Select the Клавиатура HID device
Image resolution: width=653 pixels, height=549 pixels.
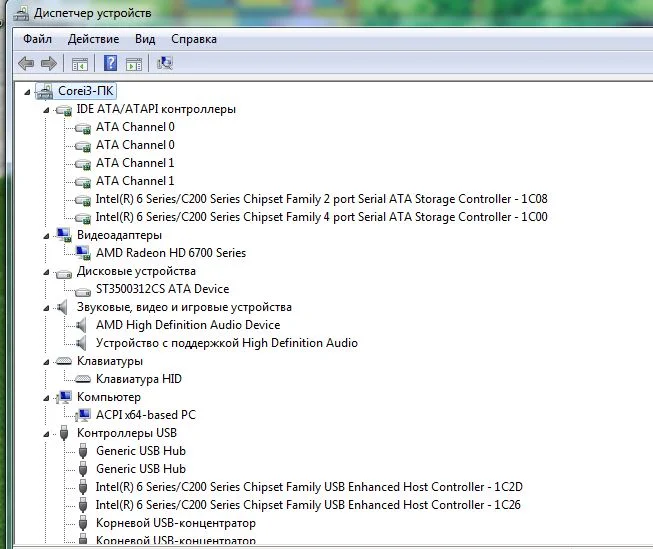(138, 379)
